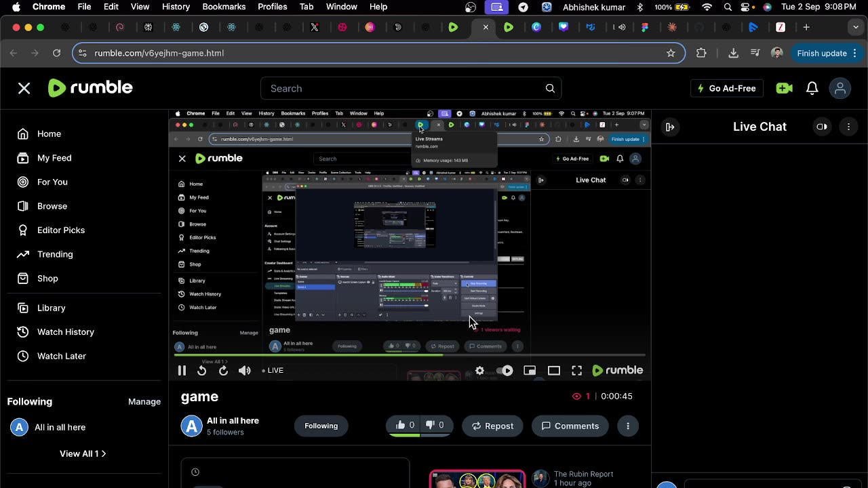
Task: Open video player settings gear
Action: [479, 370]
